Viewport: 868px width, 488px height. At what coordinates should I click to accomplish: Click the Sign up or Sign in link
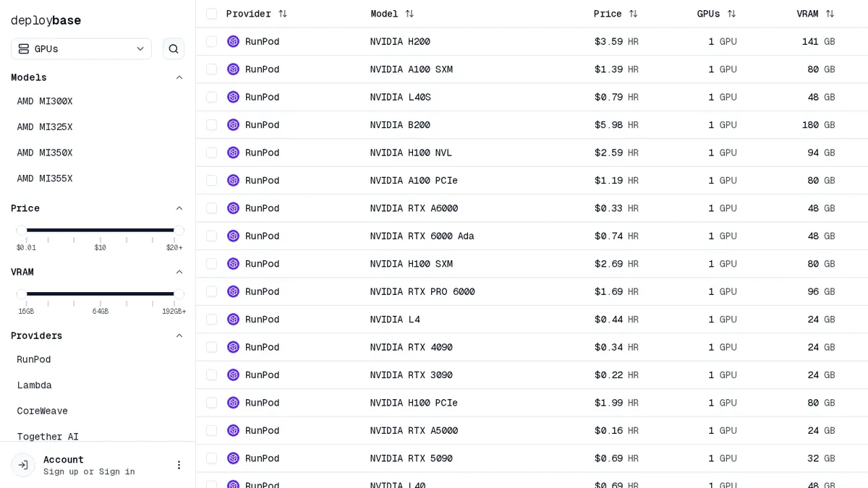90,471
